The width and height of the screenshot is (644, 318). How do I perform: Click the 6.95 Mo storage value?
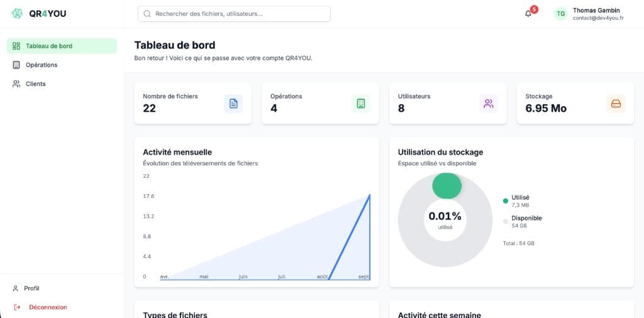pos(546,108)
